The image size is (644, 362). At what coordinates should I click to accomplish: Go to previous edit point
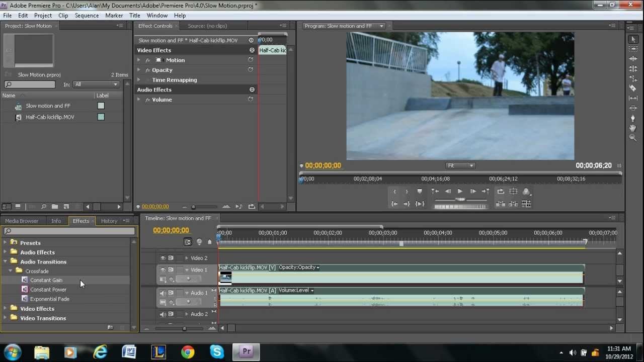(x=435, y=191)
